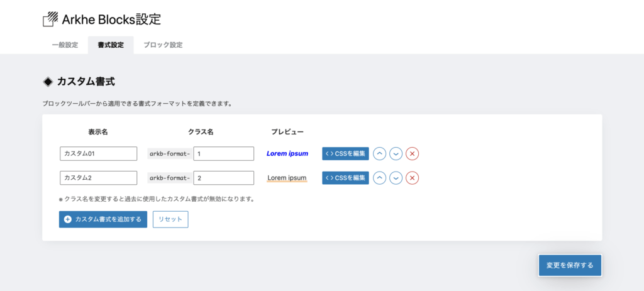Screen dimensions: 644x291
Task: Move カスタム2 row up
Action: pos(379,178)
